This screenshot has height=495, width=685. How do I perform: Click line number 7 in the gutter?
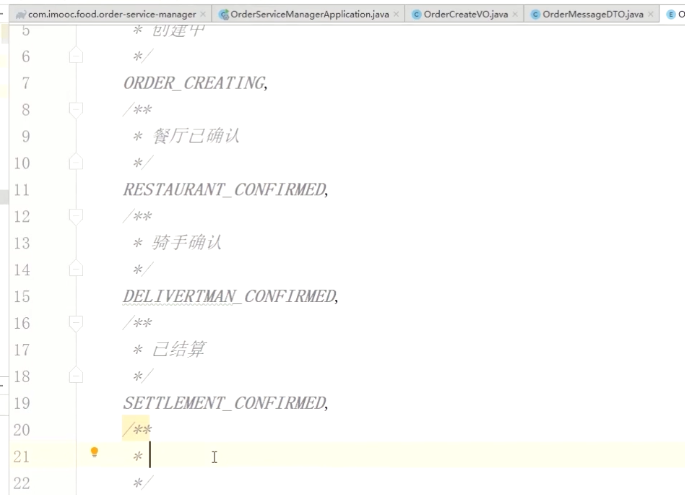point(26,83)
